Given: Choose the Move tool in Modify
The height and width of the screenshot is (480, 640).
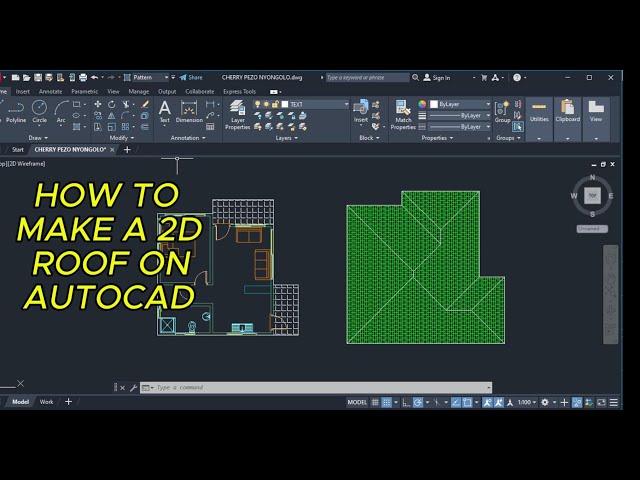Looking at the screenshot, I should (x=98, y=104).
